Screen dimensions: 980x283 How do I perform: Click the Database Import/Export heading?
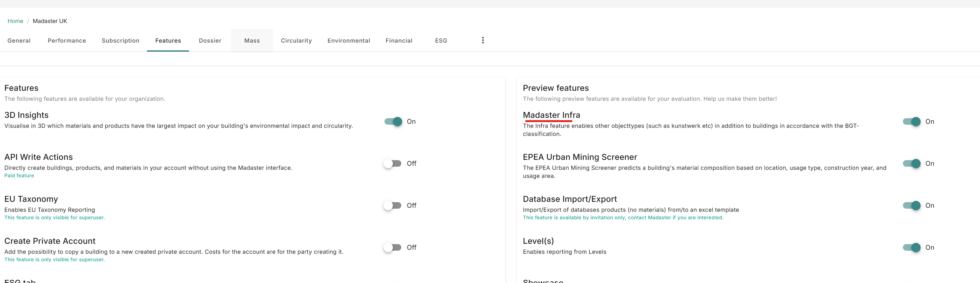(x=569, y=199)
